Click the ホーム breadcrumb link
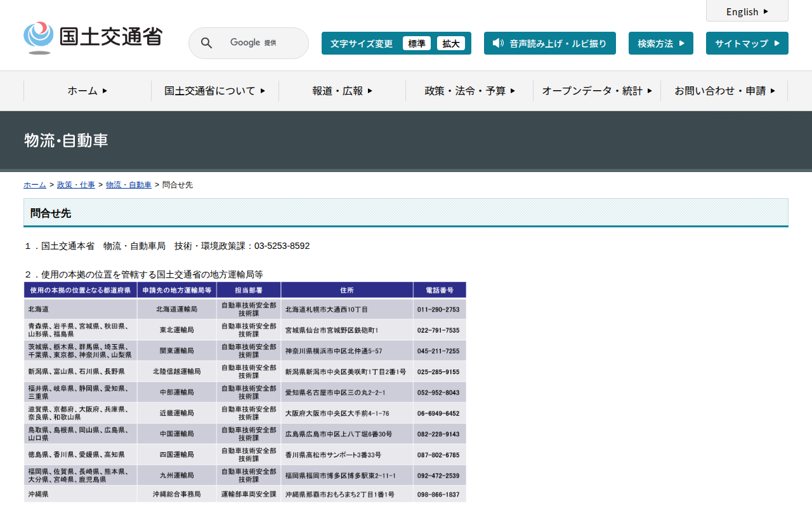The height and width of the screenshot is (508, 812). tap(35, 185)
